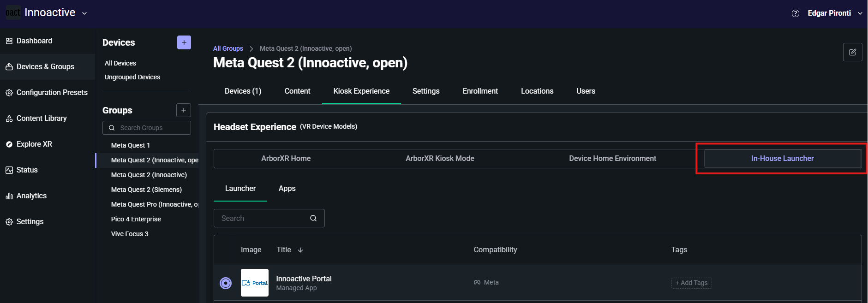Screen dimensions: 868x303
Task: Open the help question mark icon
Action: click(795, 13)
